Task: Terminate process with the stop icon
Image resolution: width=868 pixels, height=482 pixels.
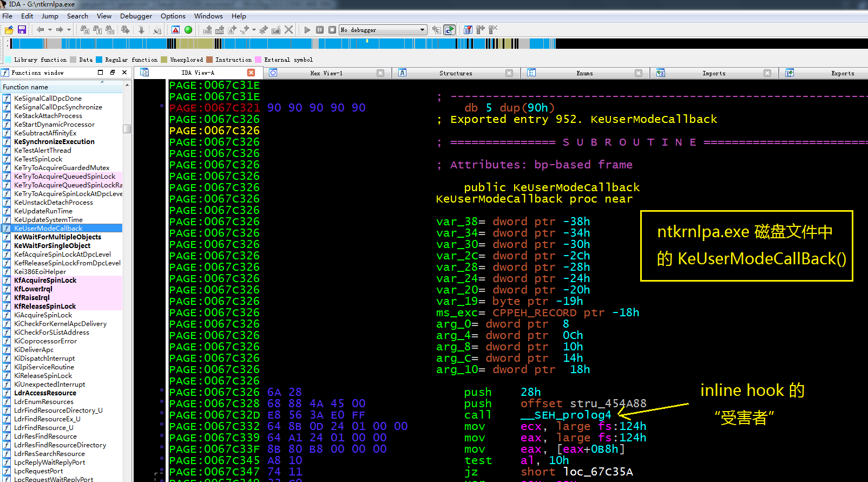Action: point(332,30)
